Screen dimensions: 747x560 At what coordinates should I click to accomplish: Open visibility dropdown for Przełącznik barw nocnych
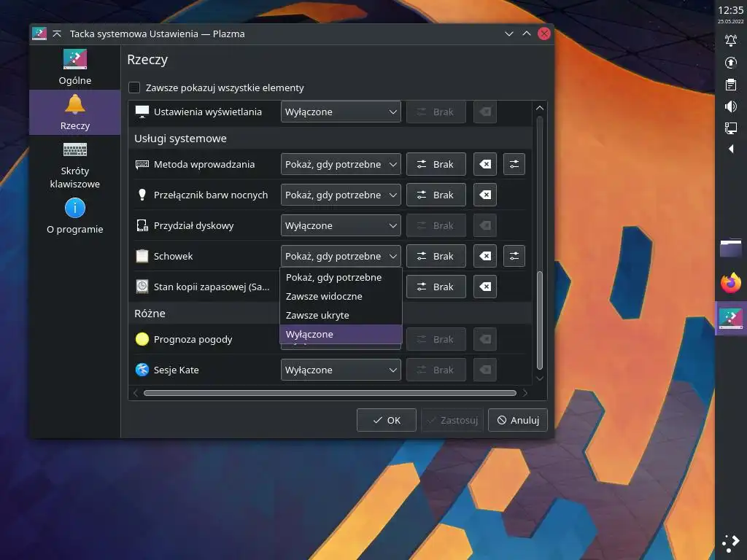[x=341, y=195]
